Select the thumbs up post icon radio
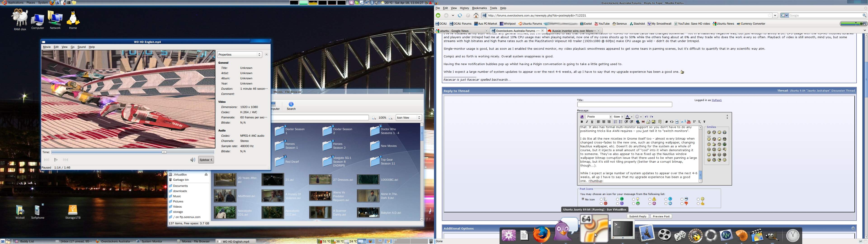Screen dimensions: 868x244 [x=698, y=204]
